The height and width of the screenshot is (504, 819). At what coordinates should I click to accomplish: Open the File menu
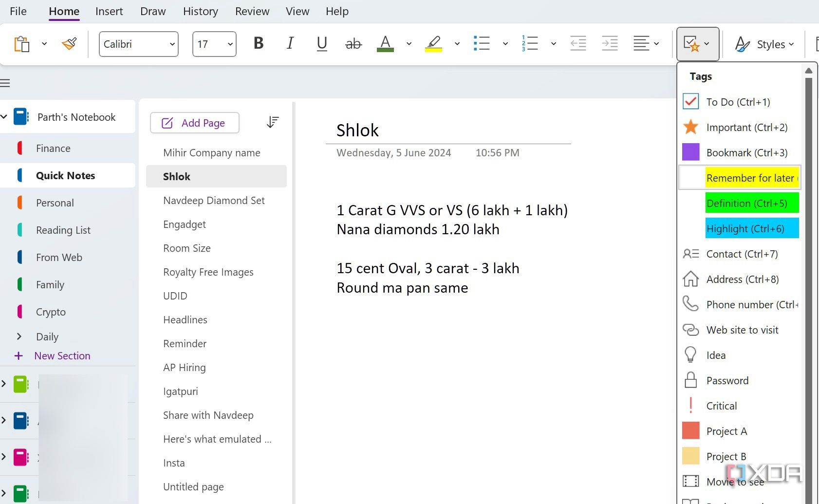pyautogui.click(x=18, y=11)
